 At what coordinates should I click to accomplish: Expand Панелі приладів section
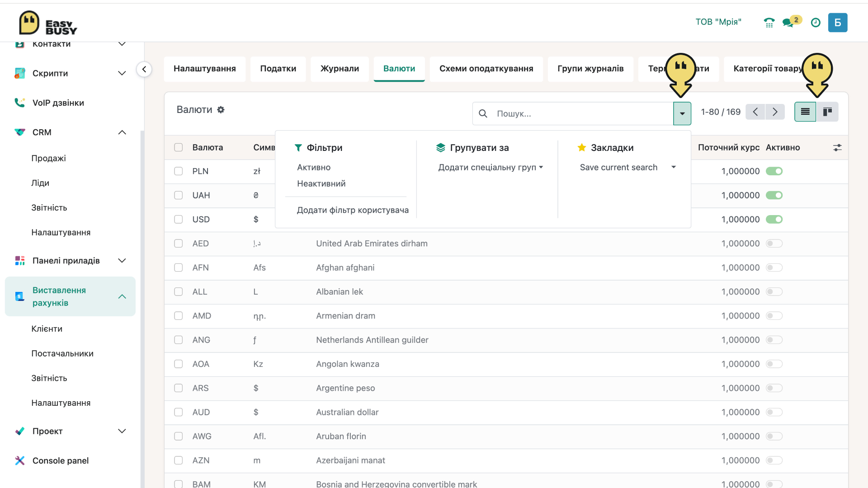point(122,261)
